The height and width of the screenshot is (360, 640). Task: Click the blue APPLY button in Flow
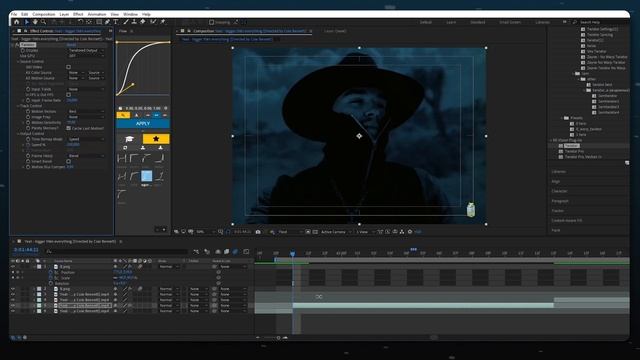pos(143,124)
